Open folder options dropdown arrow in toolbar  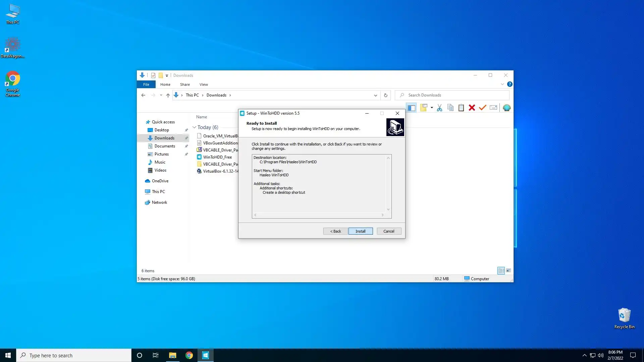[x=432, y=108]
